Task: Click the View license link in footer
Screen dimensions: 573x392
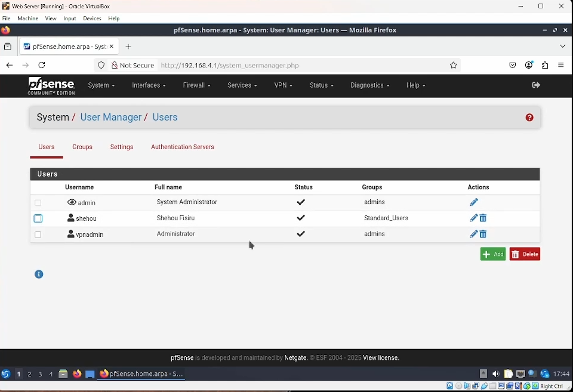Action: 381,358
